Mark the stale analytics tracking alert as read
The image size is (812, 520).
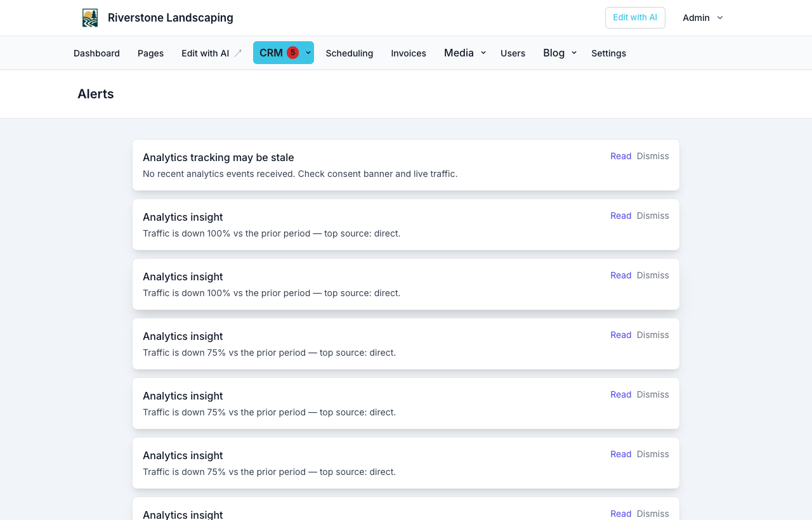point(621,156)
